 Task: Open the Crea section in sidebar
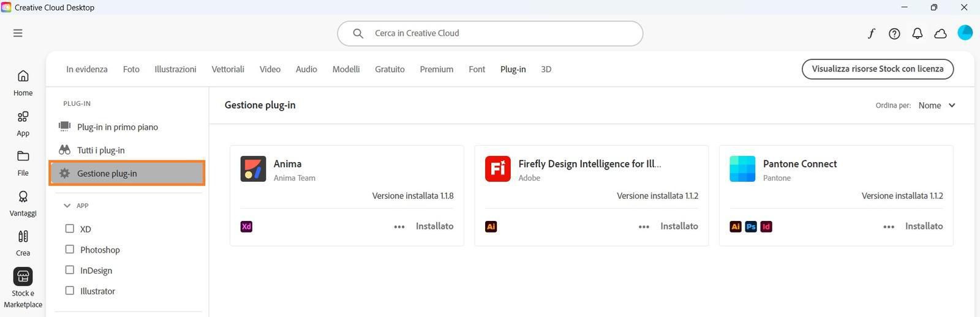point(23,244)
